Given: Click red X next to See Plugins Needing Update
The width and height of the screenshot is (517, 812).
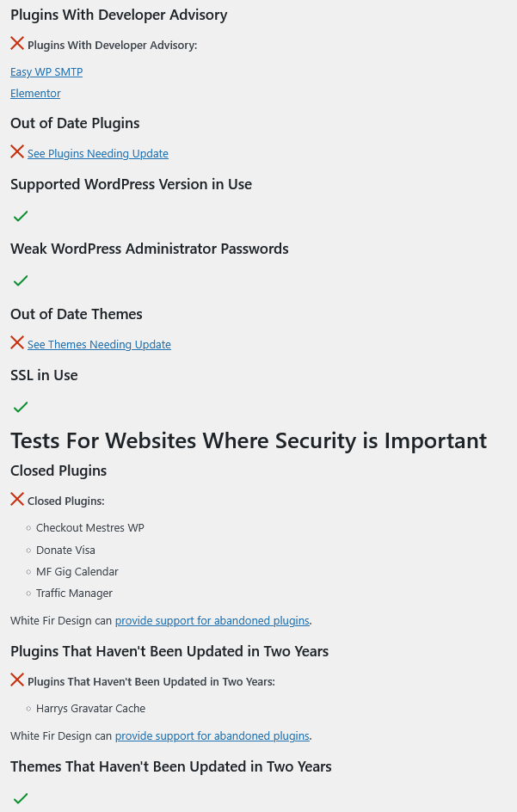Looking at the screenshot, I should pos(17,151).
